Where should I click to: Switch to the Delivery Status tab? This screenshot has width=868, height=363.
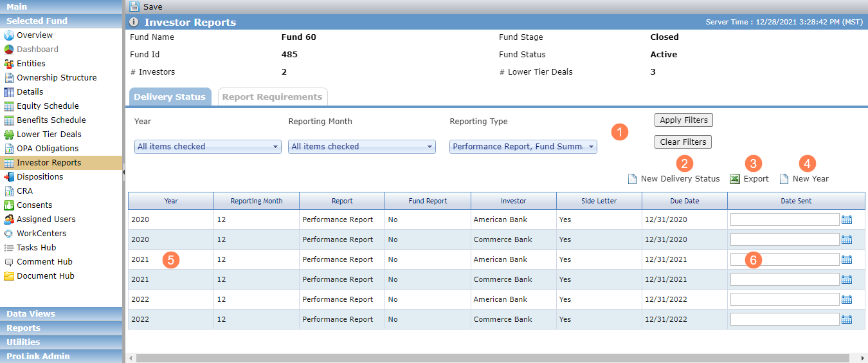(170, 97)
